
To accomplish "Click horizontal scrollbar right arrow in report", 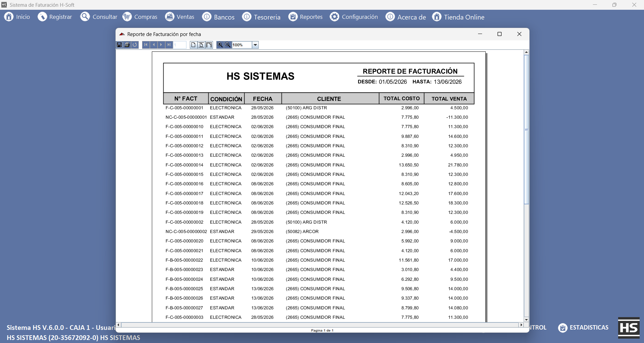I will pyautogui.click(x=521, y=325).
